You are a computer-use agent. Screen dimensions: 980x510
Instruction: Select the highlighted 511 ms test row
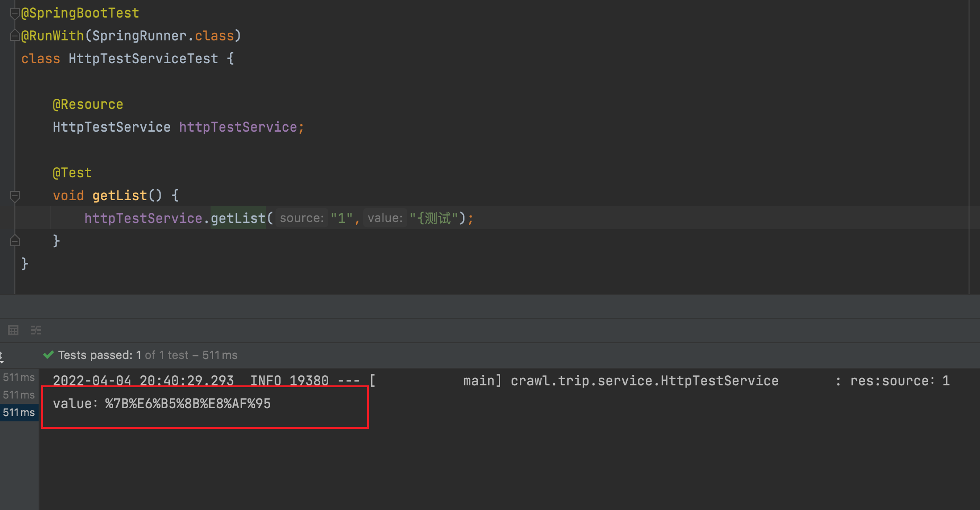pos(19,413)
